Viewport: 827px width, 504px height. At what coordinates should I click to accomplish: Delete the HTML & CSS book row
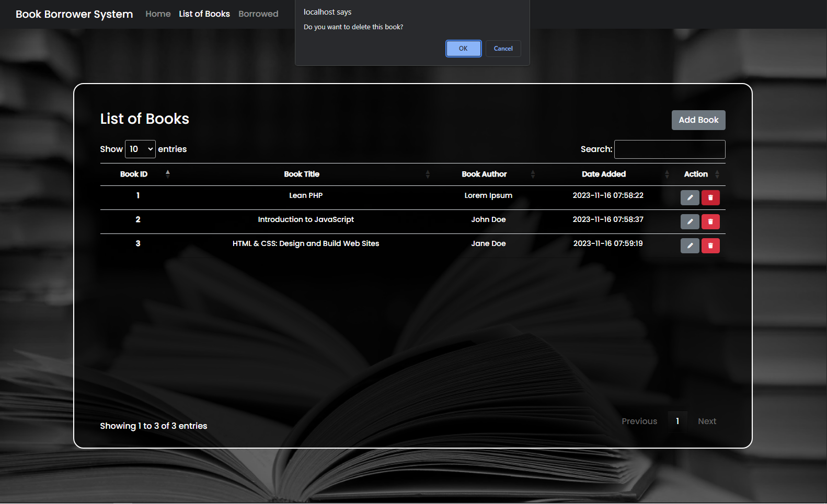(710, 245)
